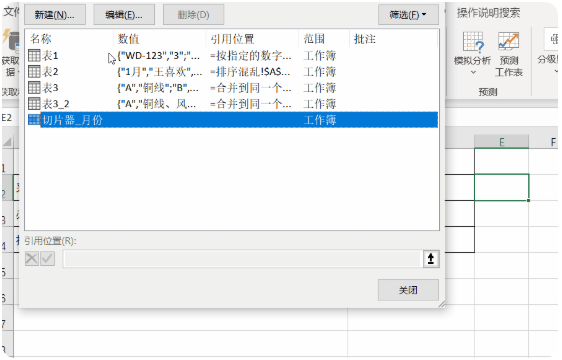Image resolution: width=562 pixels, height=360 pixels.
Task: Select name 表3 in the list
Action: 50,88
